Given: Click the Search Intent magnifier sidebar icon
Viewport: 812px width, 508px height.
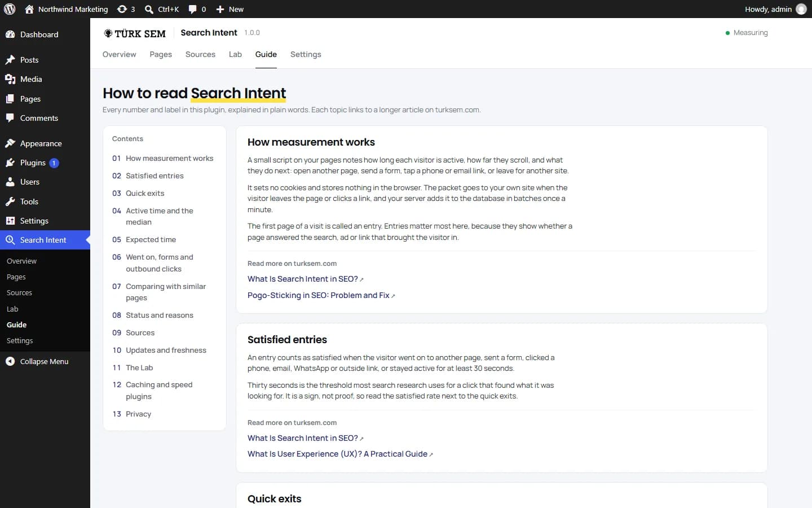Looking at the screenshot, I should point(10,240).
